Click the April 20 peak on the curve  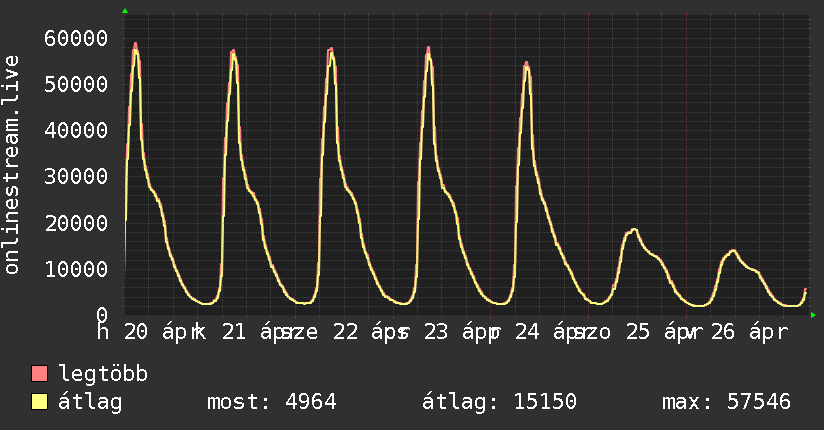(136, 46)
